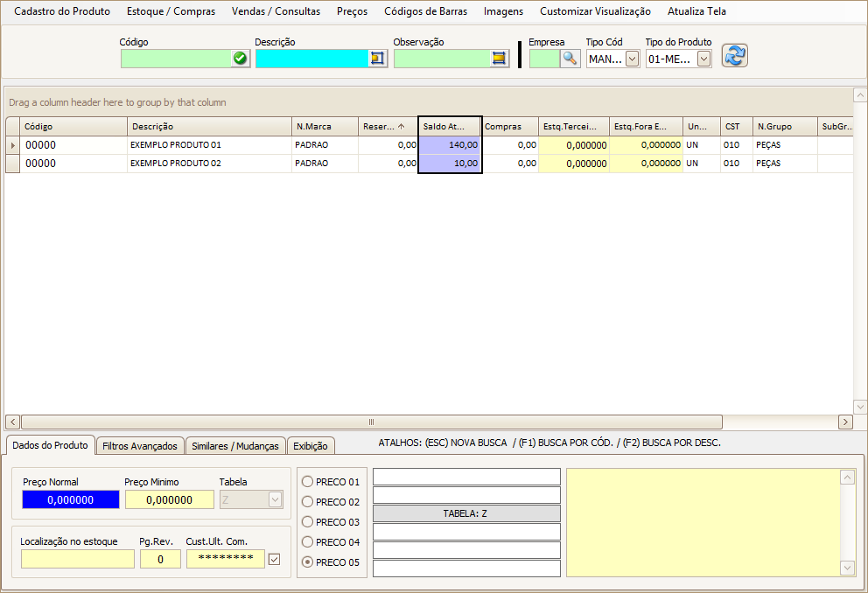868x593 pixels.
Task: Click the blue Preço Normal value field
Action: pyautogui.click(x=71, y=499)
